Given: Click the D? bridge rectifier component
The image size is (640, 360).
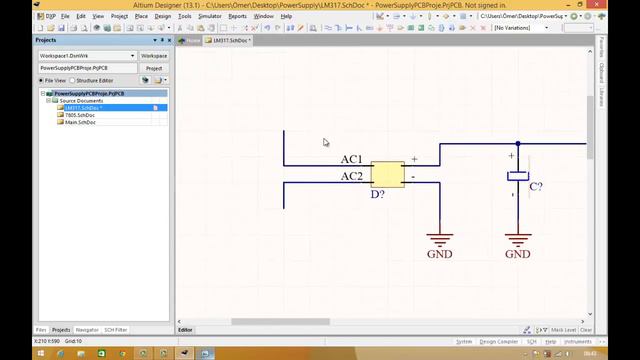Looking at the screenshot, I should click(388, 174).
